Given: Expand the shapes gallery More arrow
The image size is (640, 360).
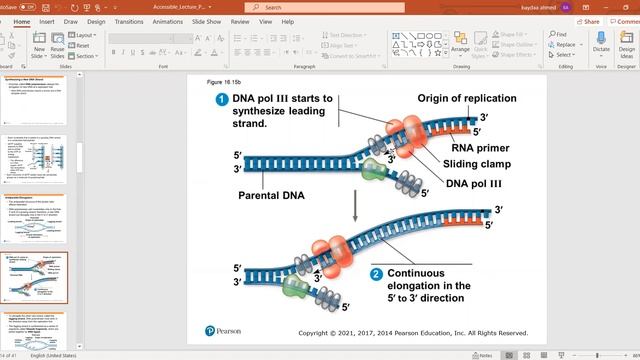Looking at the screenshot, I should point(446,53).
